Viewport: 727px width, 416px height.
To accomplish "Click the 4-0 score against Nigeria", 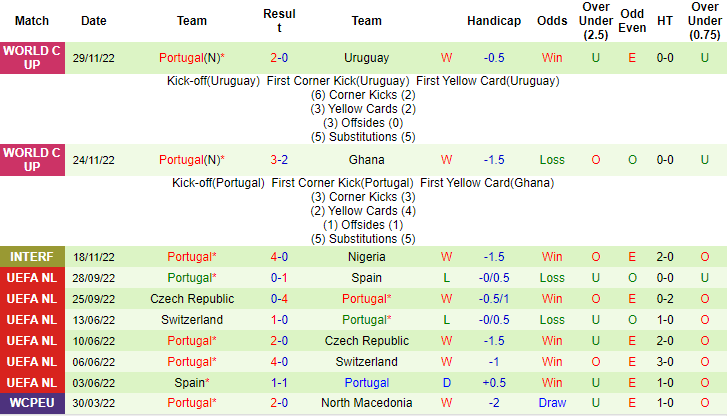I will (279, 256).
